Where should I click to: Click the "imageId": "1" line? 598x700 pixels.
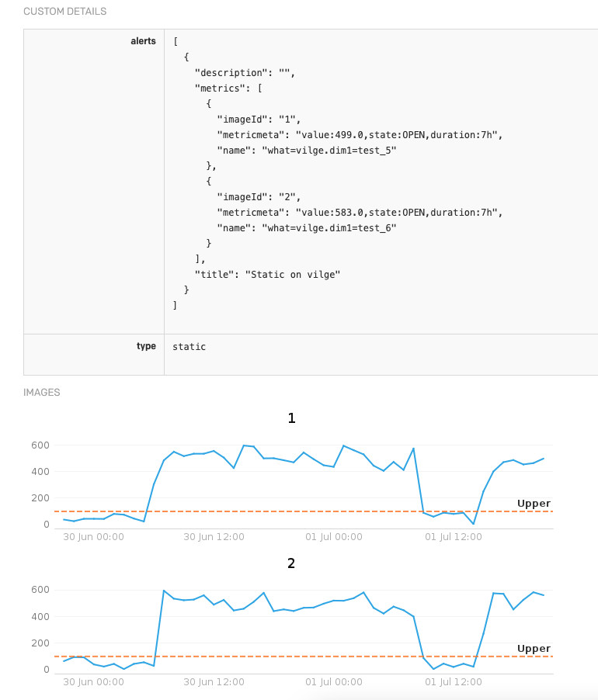click(x=259, y=120)
